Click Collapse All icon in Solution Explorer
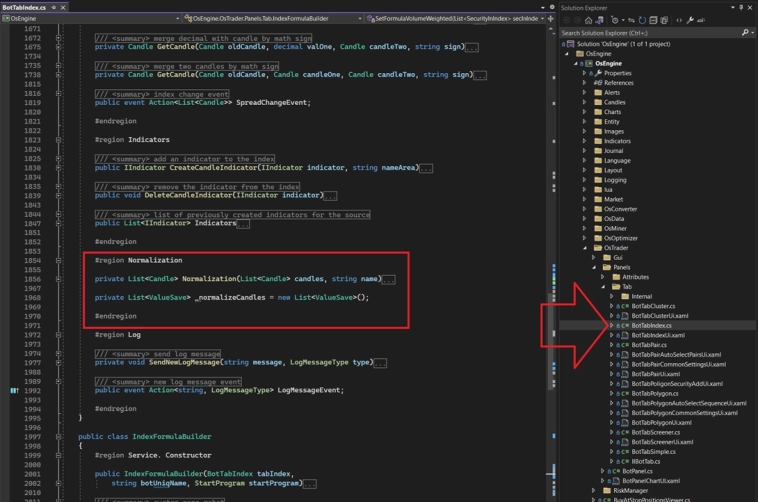Viewport: 758px width, 502px height. [x=654, y=19]
